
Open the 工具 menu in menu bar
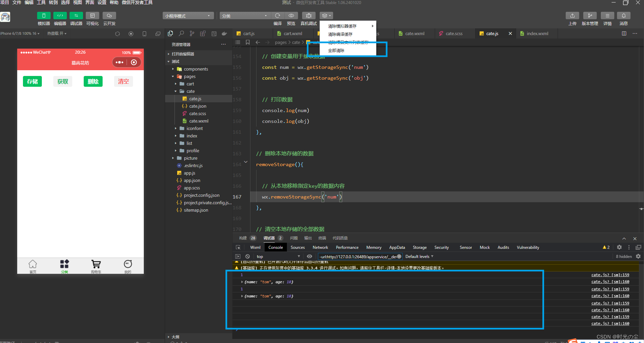click(41, 2)
